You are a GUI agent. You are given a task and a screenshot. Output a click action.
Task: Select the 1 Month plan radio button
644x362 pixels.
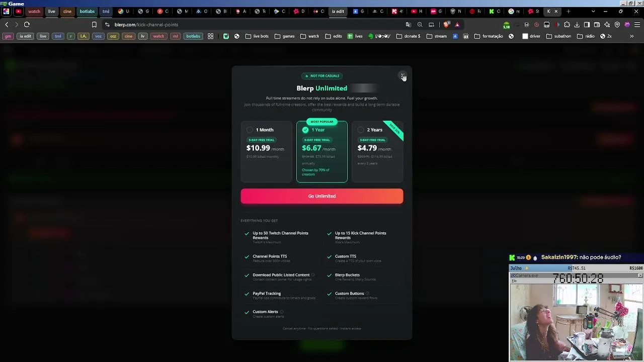[x=250, y=130]
